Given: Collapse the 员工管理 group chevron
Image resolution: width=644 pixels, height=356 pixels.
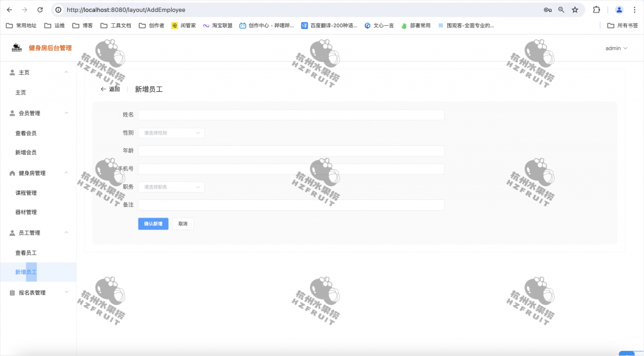Looking at the screenshot, I should point(66,233).
